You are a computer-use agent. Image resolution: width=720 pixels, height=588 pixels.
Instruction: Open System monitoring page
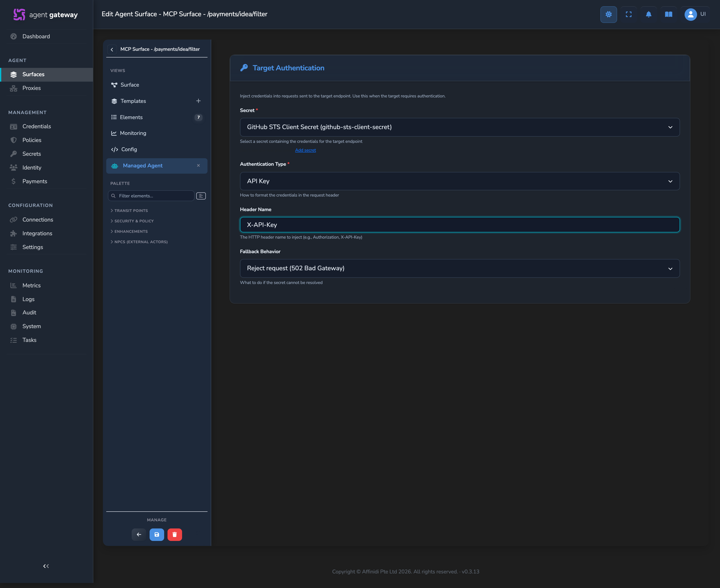[x=46, y=326]
